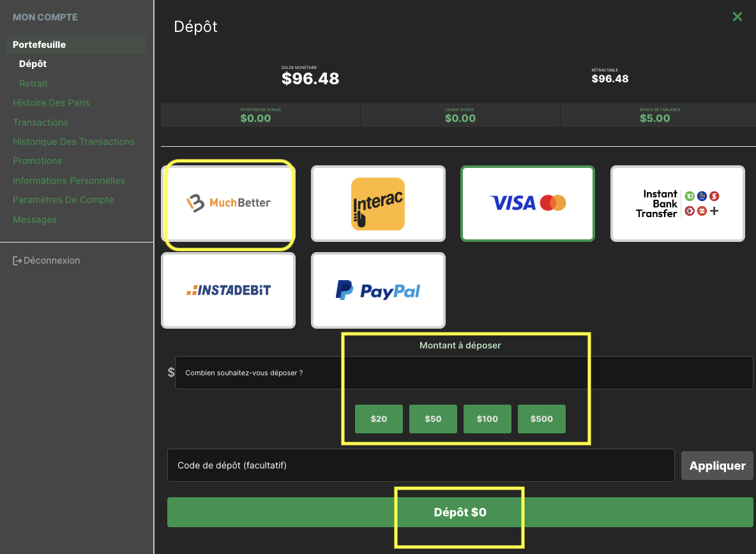
Task: Select the $500 quick deposit amount
Action: pyautogui.click(x=541, y=419)
